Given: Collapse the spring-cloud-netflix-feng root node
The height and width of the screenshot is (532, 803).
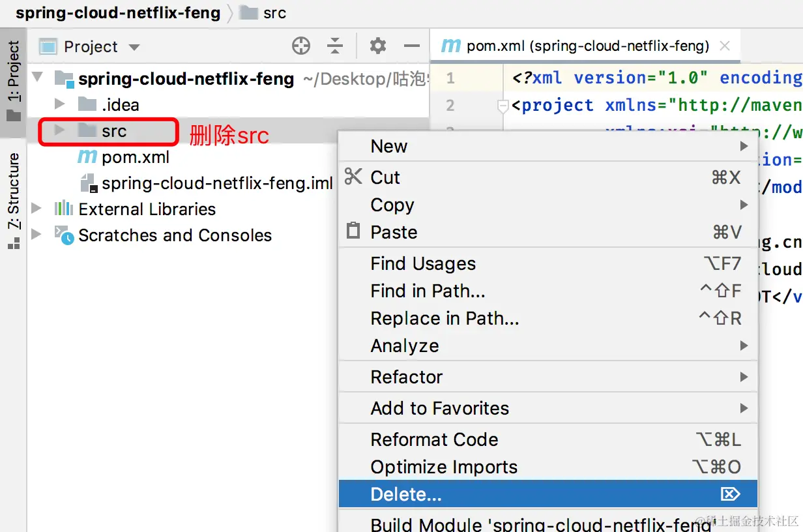Looking at the screenshot, I should click(37, 78).
